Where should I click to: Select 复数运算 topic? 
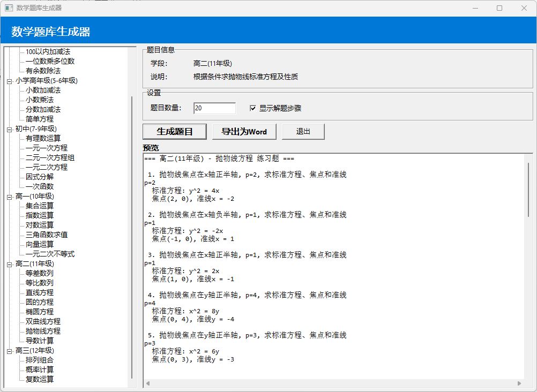click(x=40, y=379)
